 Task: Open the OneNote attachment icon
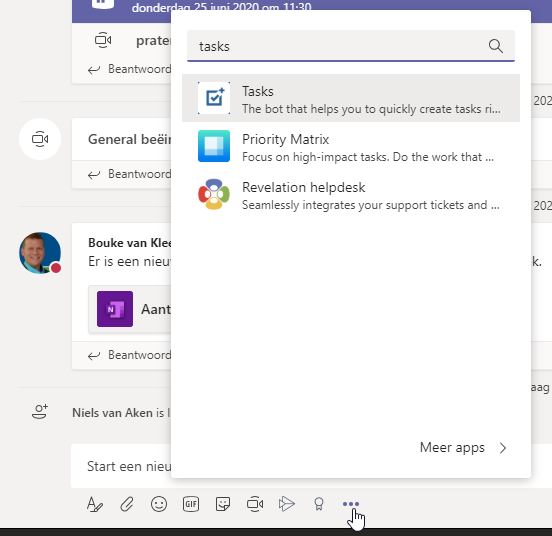click(115, 309)
